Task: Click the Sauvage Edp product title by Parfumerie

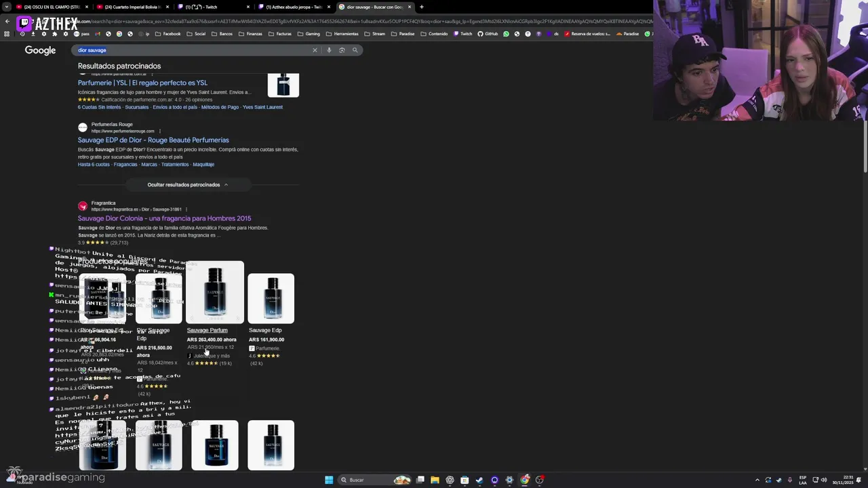Action: point(265,331)
